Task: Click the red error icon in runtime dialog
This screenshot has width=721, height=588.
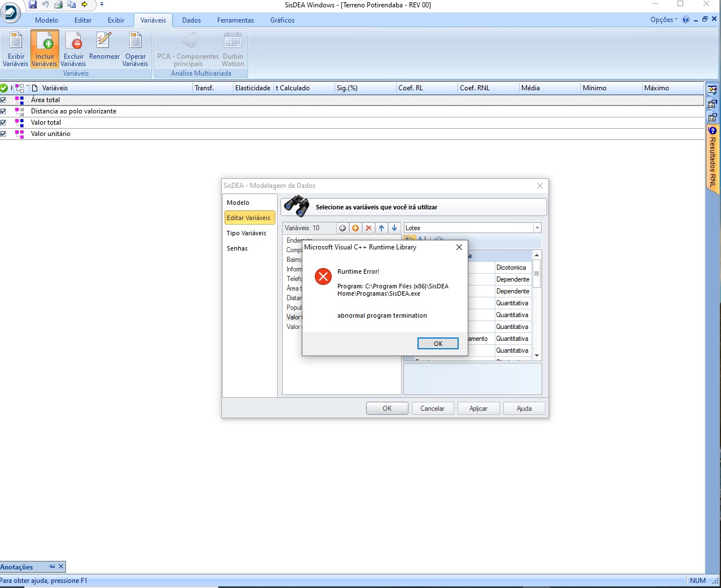Action: pyautogui.click(x=323, y=277)
